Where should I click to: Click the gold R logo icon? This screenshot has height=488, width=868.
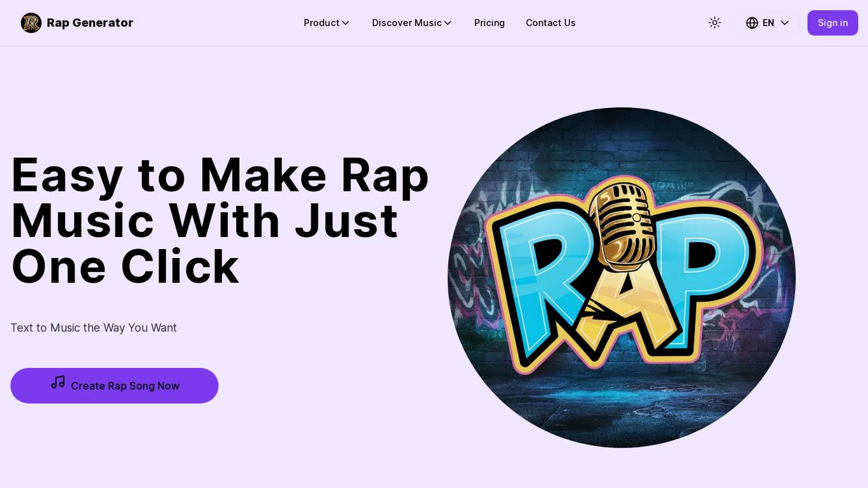click(x=31, y=23)
